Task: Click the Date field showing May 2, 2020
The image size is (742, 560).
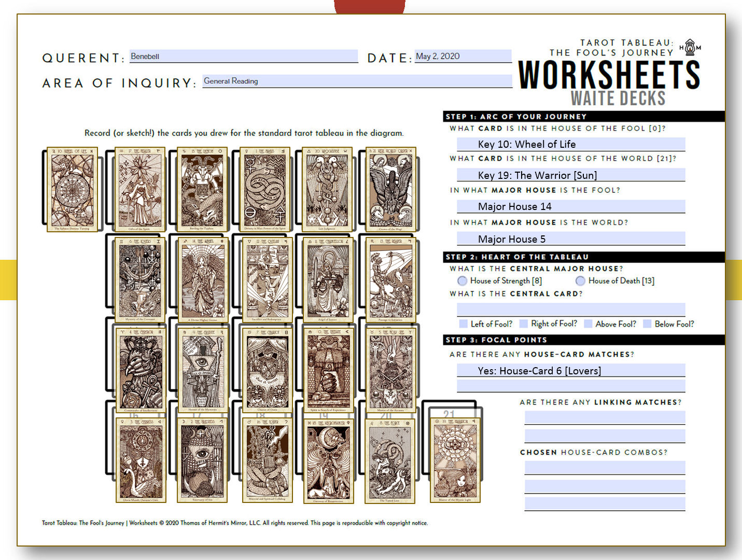Action: (463, 56)
